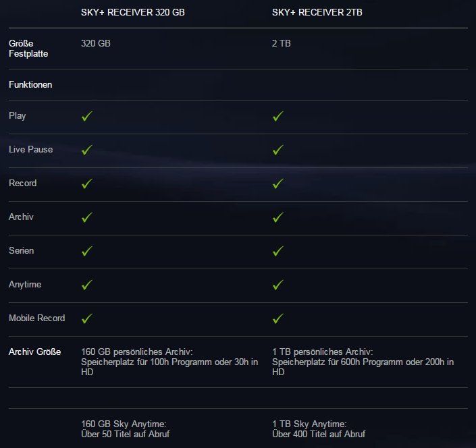Select the SKY+ RECEIVER 2TB column header
Screen dimensions: 476x448
tap(317, 12)
